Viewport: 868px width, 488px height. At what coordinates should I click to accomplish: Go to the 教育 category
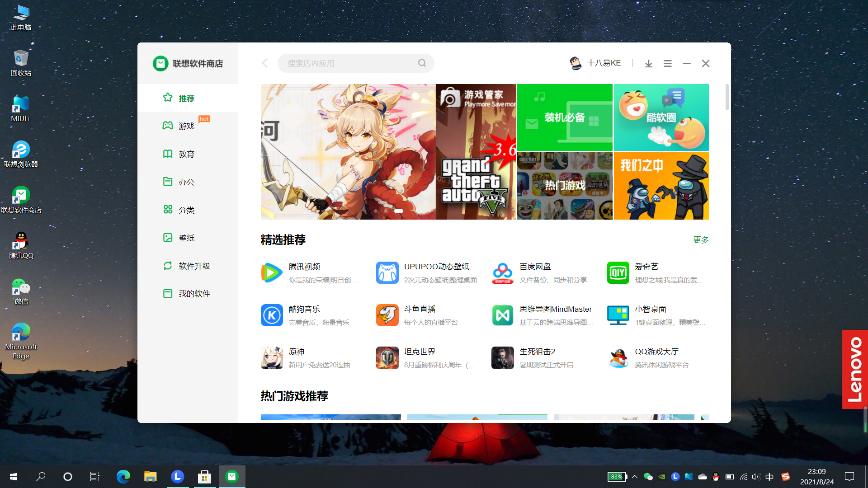click(x=188, y=154)
